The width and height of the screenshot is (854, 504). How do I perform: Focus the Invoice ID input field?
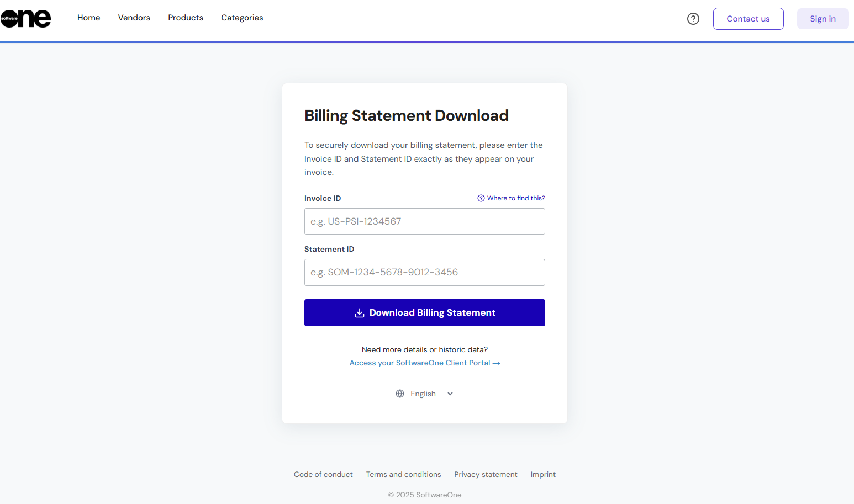(x=424, y=221)
